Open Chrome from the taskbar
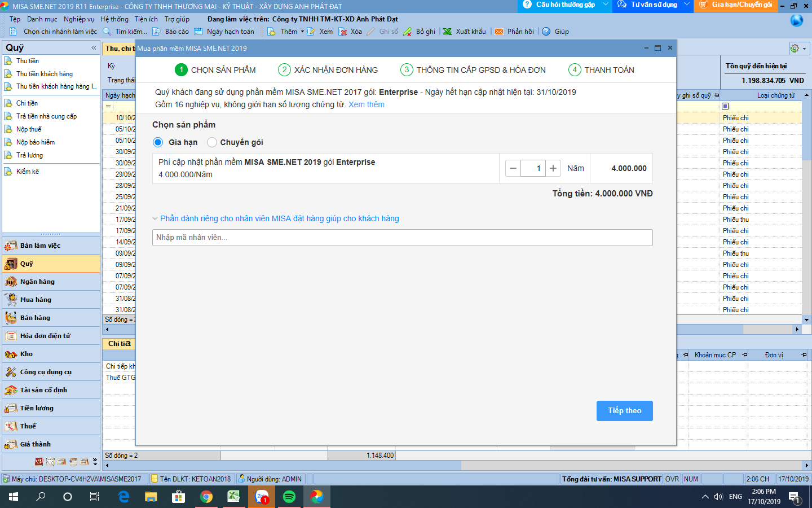Screen dimensions: 812x508 pyautogui.click(x=206, y=497)
